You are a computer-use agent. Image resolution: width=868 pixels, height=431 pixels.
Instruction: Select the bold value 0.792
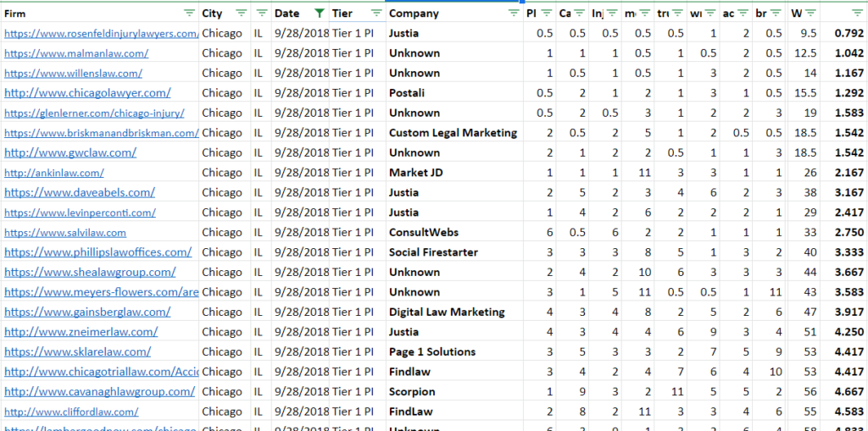pyautogui.click(x=849, y=33)
